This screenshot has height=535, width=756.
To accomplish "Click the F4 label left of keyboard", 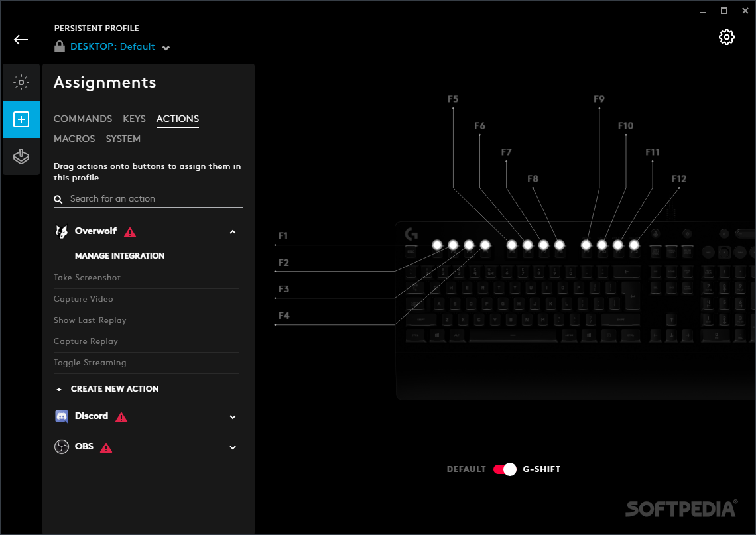I will (x=284, y=316).
